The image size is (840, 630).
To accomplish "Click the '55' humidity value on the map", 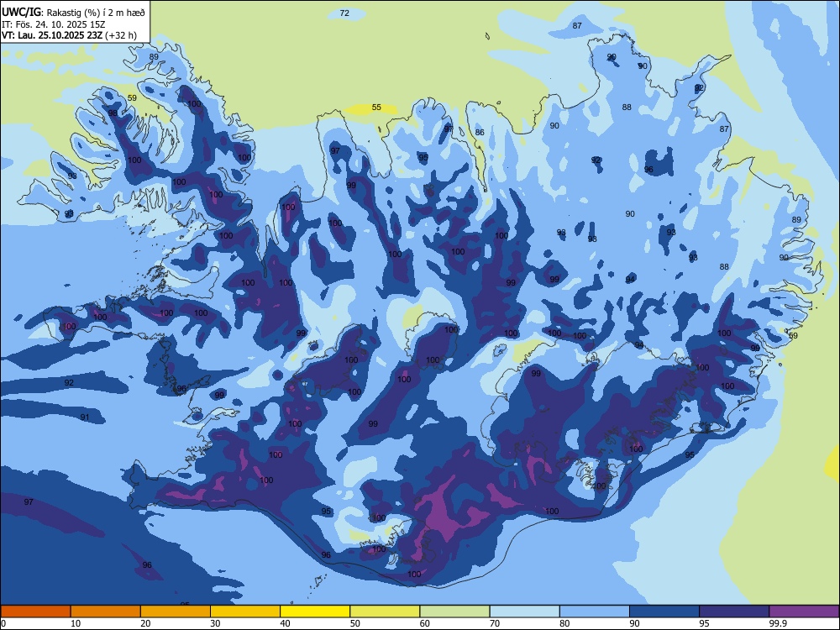I will 376,108.
